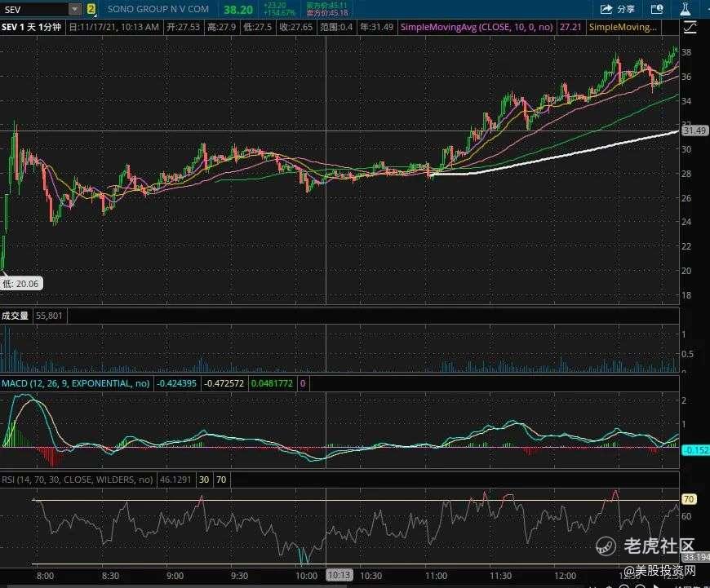Click the MACD average value -0.472572

click(x=224, y=383)
